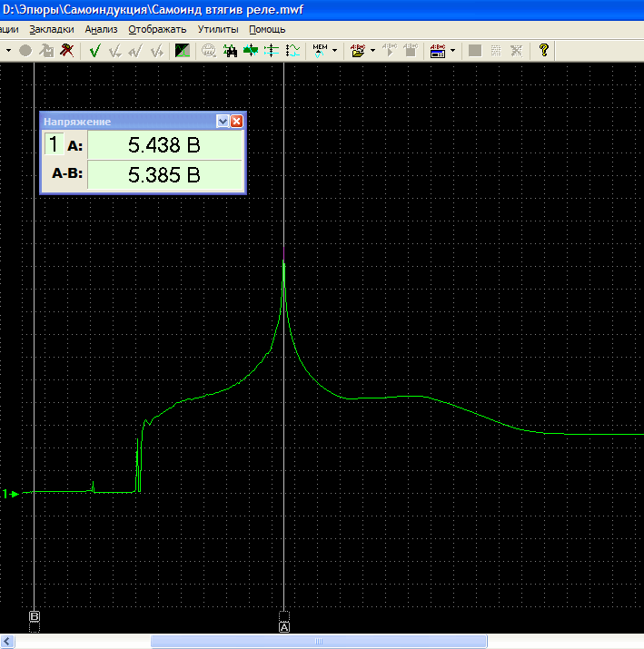Image resolution: width=644 pixels, height=649 pixels.
Task: Click the vertical cursor lines icon
Action: coord(272,51)
